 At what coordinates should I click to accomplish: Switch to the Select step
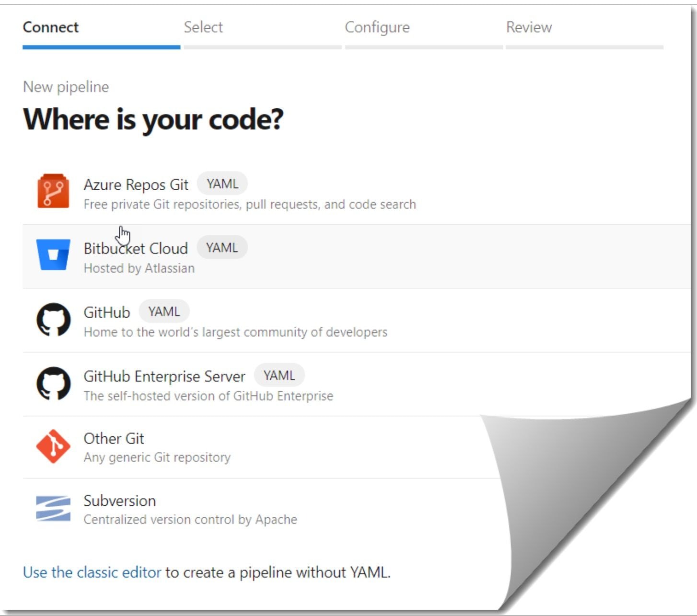(x=203, y=27)
